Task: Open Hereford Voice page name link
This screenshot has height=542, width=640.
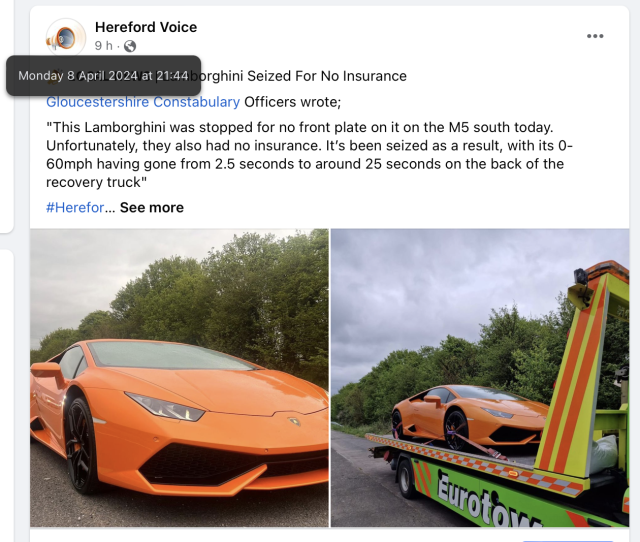Action: click(x=146, y=27)
